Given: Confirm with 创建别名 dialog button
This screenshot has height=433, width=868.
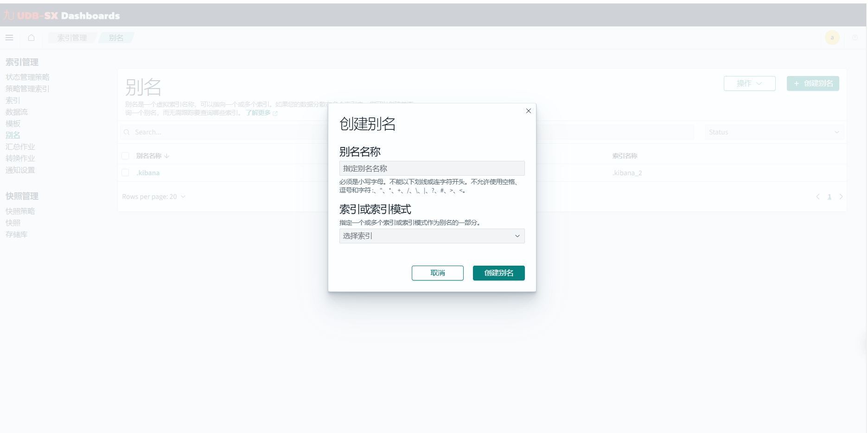Looking at the screenshot, I should point(498,273).
